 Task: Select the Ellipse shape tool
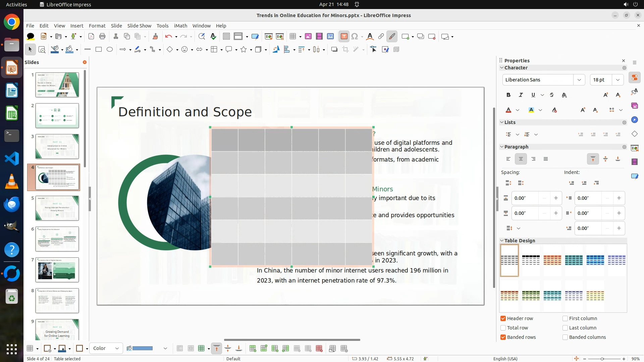click(110, 49)
